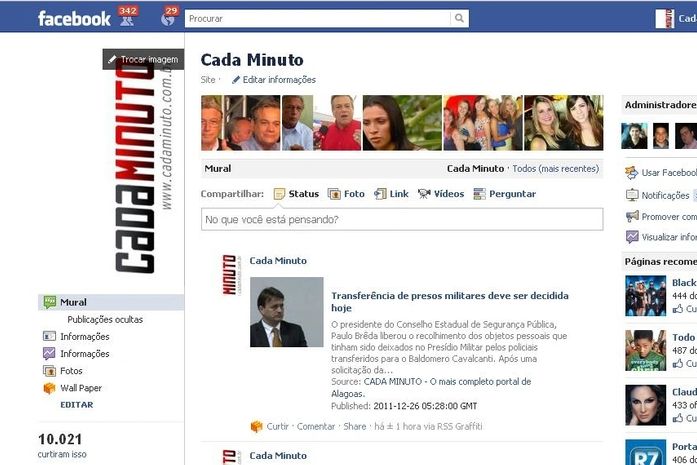
Task: Open account profile picture in top bar
Action: [x=665, y=19]
